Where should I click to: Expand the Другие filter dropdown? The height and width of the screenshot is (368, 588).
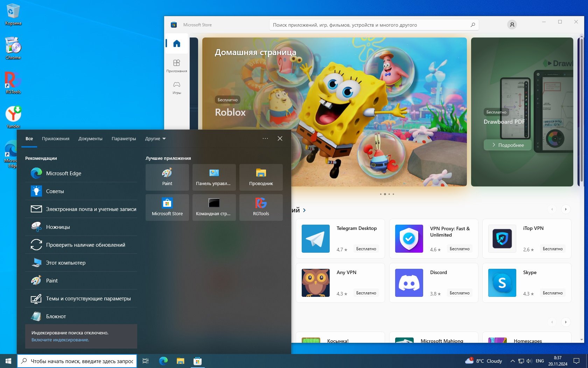point(155,139)
